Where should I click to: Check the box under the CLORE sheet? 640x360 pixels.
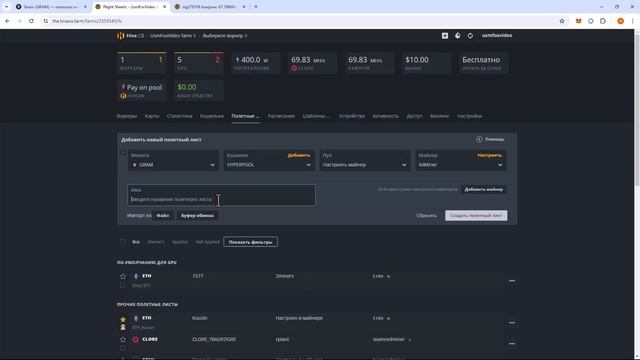[x=123, y=348]
